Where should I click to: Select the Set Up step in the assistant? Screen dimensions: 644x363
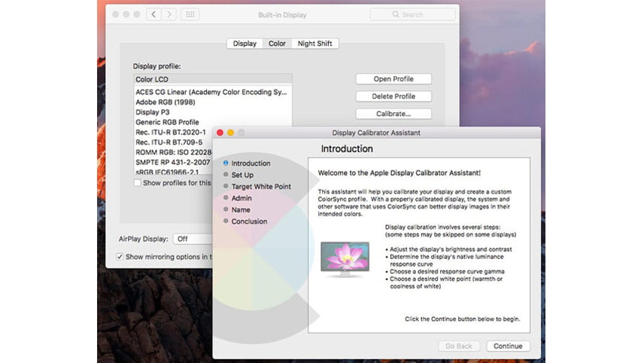tap(238, 175)
